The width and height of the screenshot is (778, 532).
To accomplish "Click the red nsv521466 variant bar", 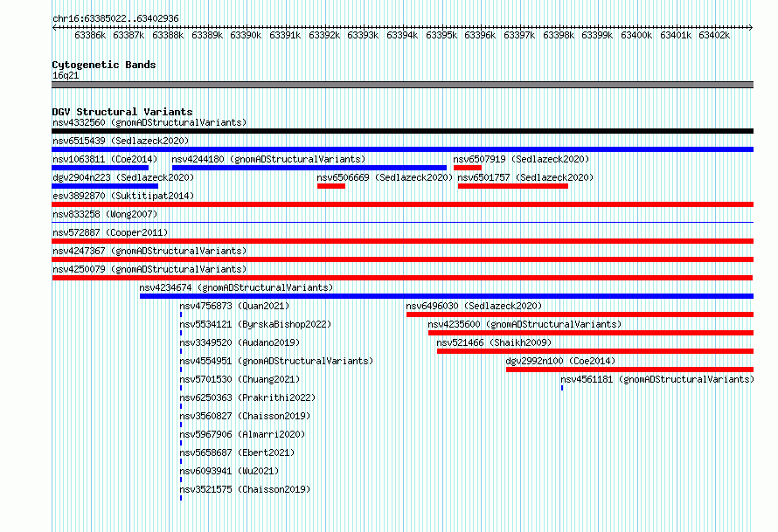I will [595, 351].
